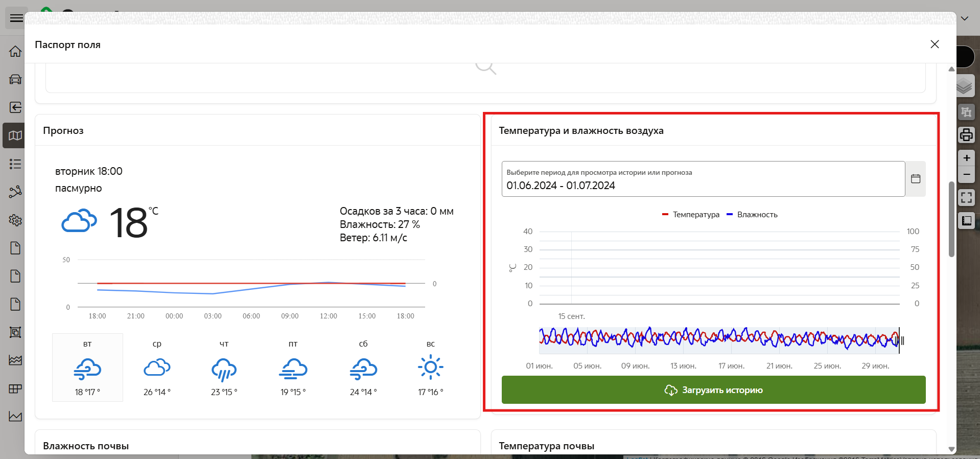Image resolution: width=980 pixels, height=459 pixels.
Task: Click the dialog vertical scrollbar down arrow
Action: click(951, 449)
